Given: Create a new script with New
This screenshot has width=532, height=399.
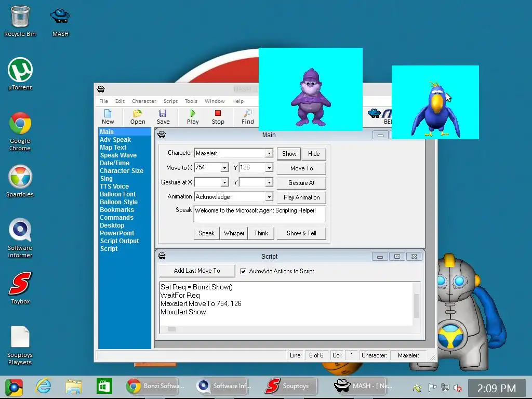Looking at the screenshot, I should tap(108, 117).
